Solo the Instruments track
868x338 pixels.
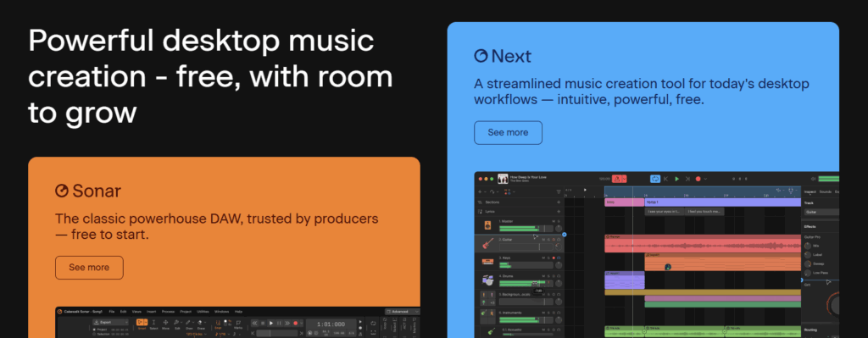[x=548, y=313]
